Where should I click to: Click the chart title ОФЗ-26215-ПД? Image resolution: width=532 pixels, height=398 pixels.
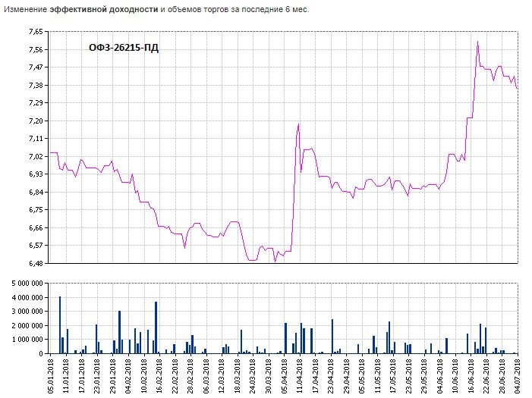point(124,48)
